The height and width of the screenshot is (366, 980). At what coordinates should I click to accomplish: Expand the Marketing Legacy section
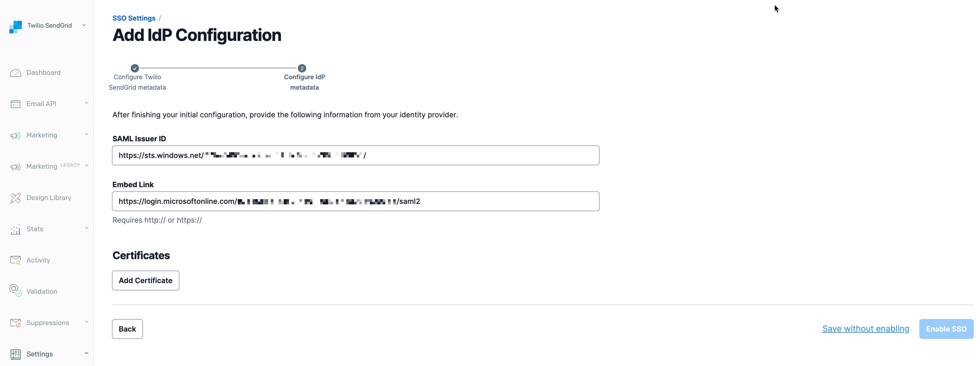click(x=86, y=166)
